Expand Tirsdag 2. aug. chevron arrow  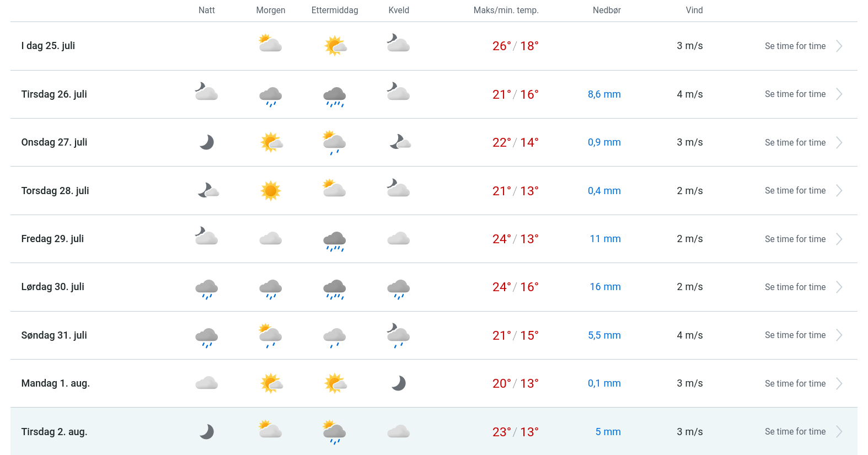coord(839,431)
